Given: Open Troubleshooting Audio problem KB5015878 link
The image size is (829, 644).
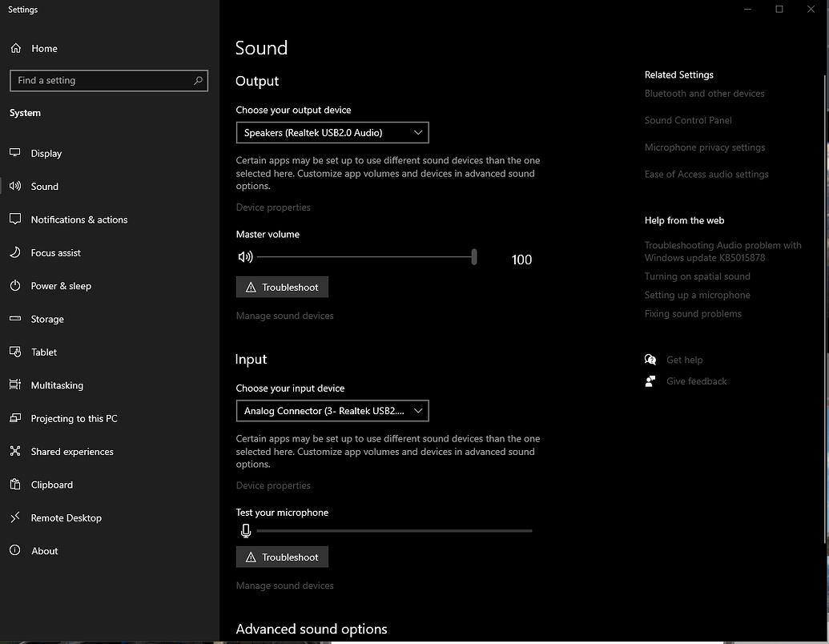Looking at the screenshot, I should point(722,252).
